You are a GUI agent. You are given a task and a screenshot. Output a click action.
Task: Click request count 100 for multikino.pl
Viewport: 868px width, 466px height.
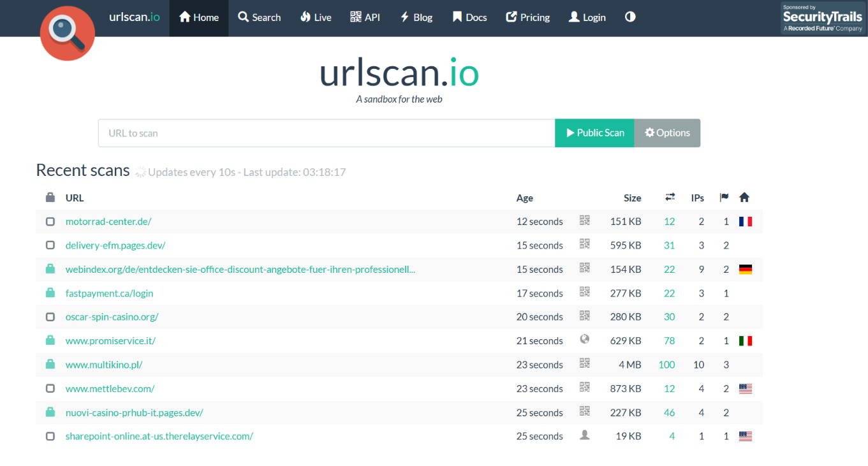(x=666, y=365)
